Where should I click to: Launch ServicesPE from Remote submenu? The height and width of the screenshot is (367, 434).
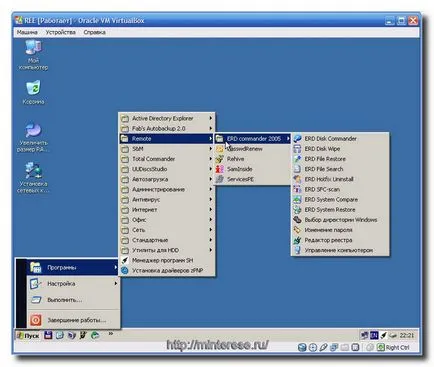click(x=253, y=179)
